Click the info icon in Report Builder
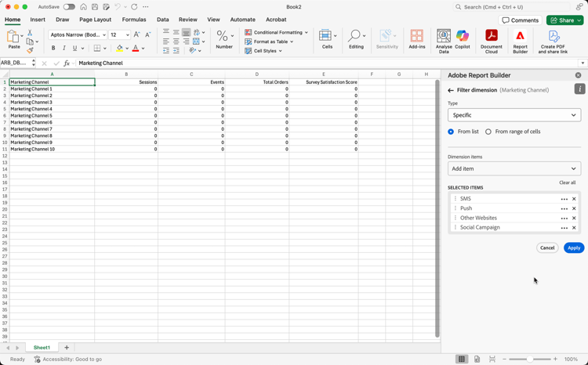This screenshot has width=588, height=365. [579, 89]
